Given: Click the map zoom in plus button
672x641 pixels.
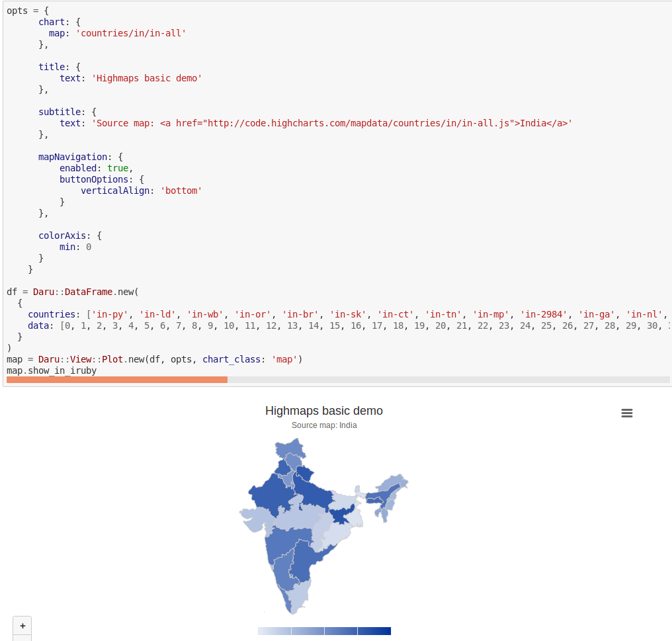Looking at the screenshot, I should (x=22, y=626).
